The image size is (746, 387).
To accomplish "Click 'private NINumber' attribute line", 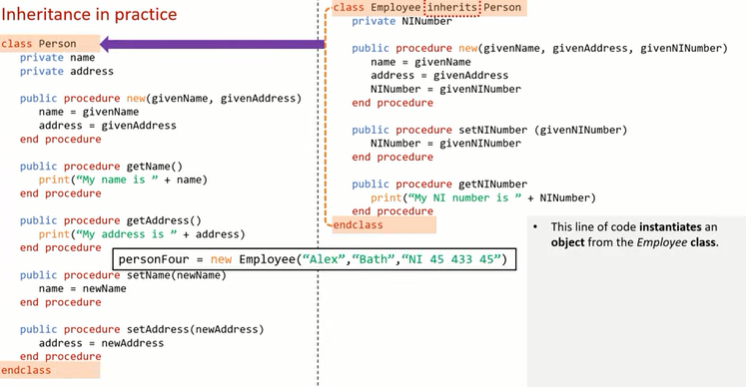I will [x=402, y=21].
